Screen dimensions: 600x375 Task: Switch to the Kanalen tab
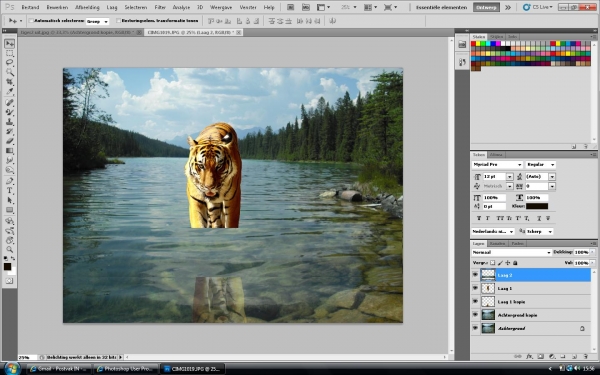pos(497,243)
